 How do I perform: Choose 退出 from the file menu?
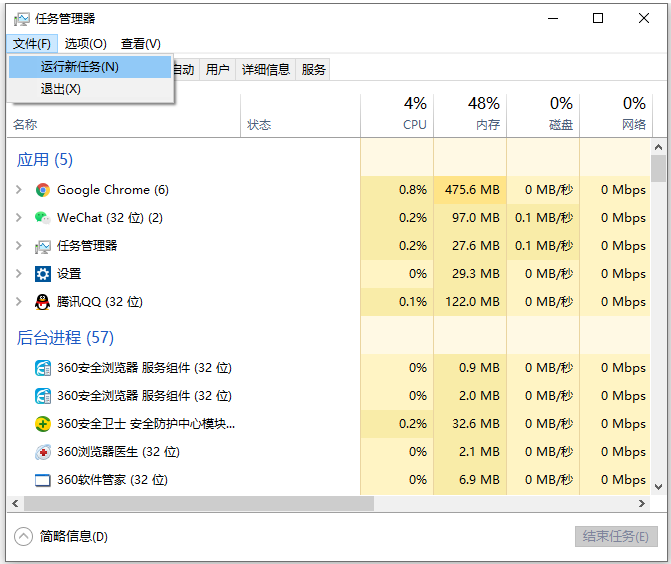[x=61, y=89]
